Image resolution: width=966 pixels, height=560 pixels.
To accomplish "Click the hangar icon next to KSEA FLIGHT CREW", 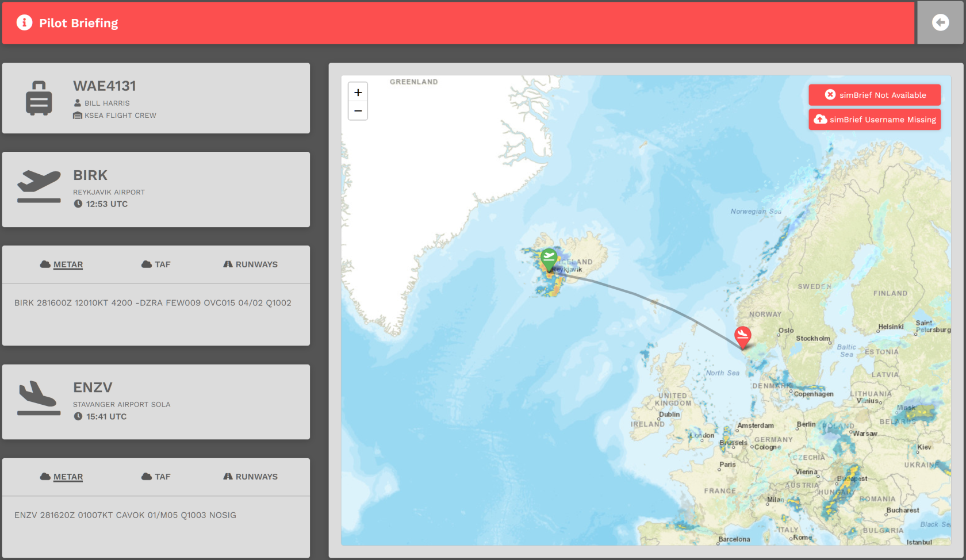I will 78,116.
